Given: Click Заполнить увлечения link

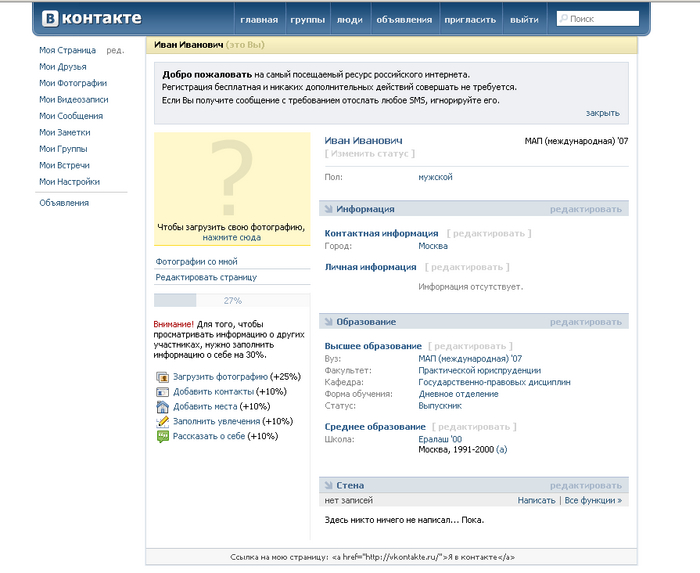Looking at the screenshot, I should (217, 421).
